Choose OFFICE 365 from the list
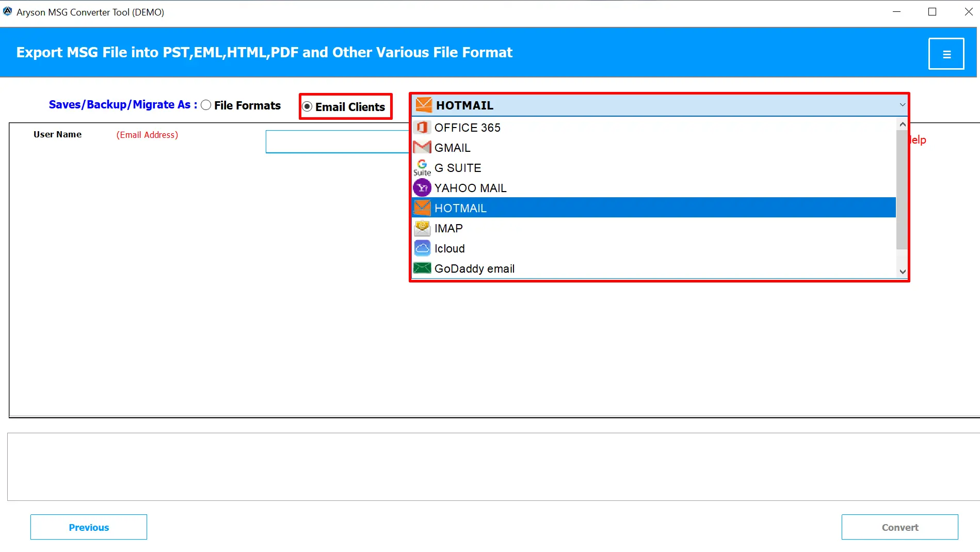The height and width of the screenshot is (552, 980). pyautogui.click(x=654, y=128)
